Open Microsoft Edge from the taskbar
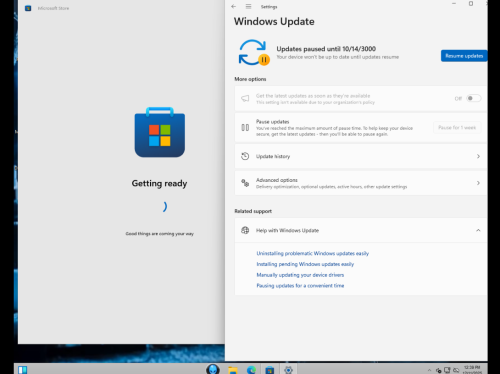This screenshot has height=374, width=500. 251,370
